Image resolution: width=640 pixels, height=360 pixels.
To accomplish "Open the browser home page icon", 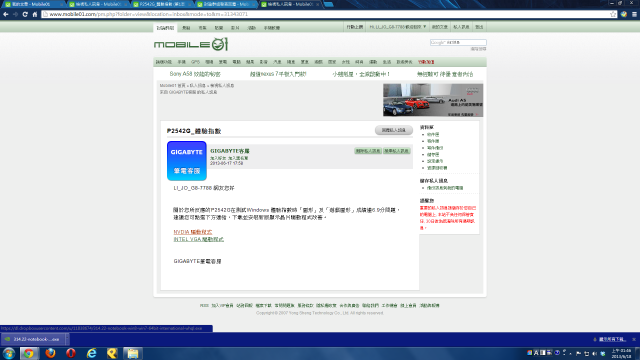I will click(x=35, y=14).
